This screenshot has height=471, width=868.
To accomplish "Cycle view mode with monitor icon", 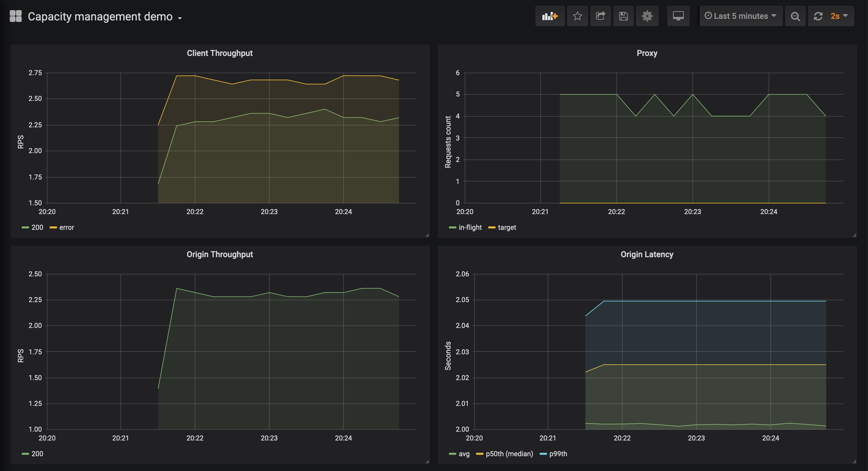I will coord(678,16).
